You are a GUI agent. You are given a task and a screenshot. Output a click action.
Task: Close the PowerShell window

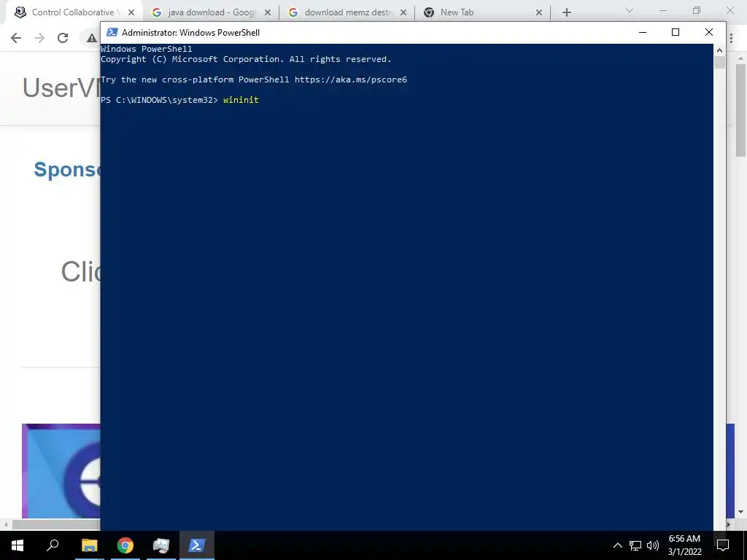coord(709,32)
